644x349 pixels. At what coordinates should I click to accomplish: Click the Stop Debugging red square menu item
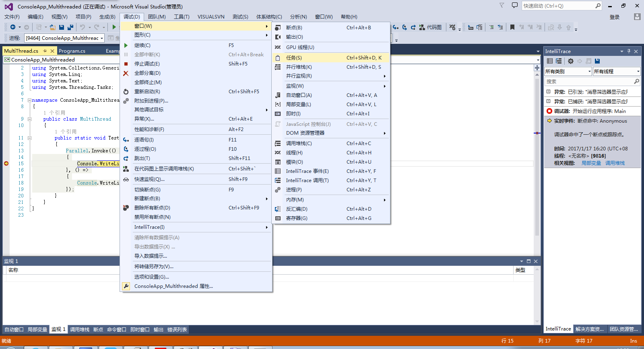click(x=196, y=64)
